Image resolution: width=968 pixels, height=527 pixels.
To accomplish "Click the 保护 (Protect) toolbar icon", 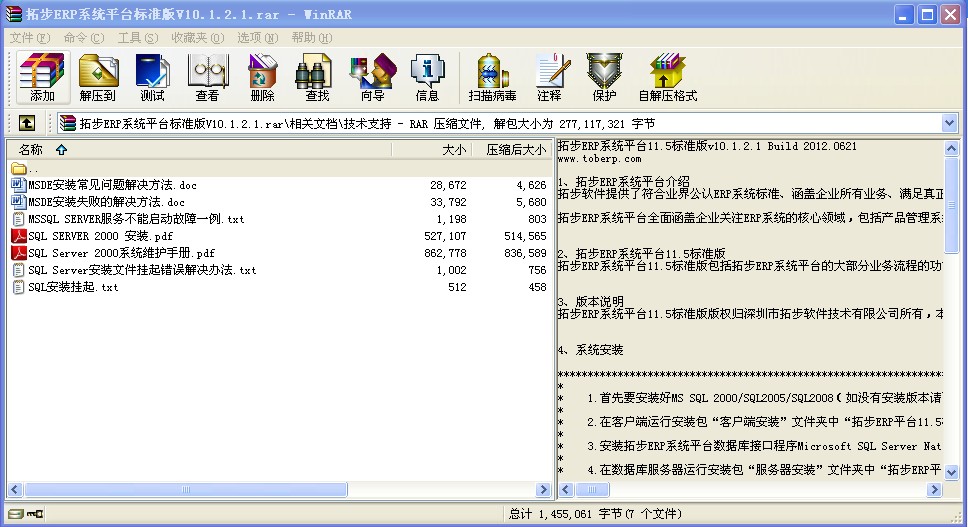I will click(604, 78).
